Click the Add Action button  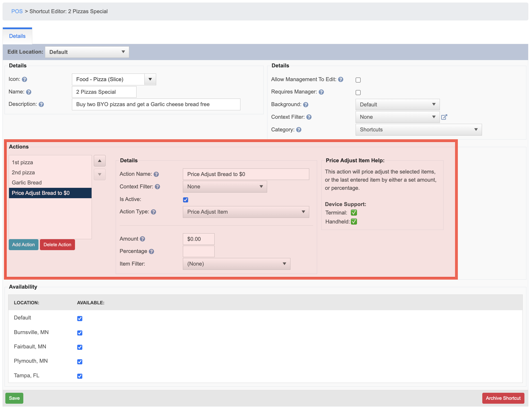point(23,245)
